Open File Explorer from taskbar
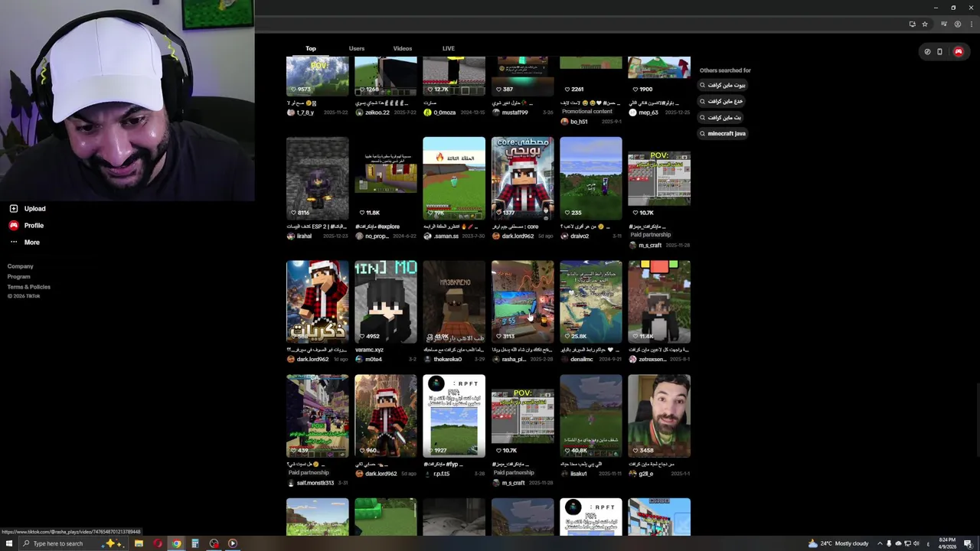 [139, 543]
